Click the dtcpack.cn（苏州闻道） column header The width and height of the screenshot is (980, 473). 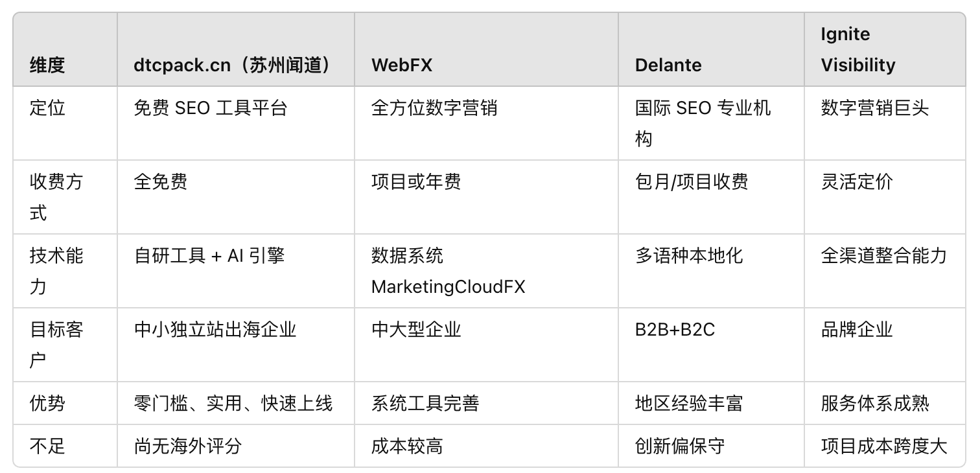pos(233,65)
